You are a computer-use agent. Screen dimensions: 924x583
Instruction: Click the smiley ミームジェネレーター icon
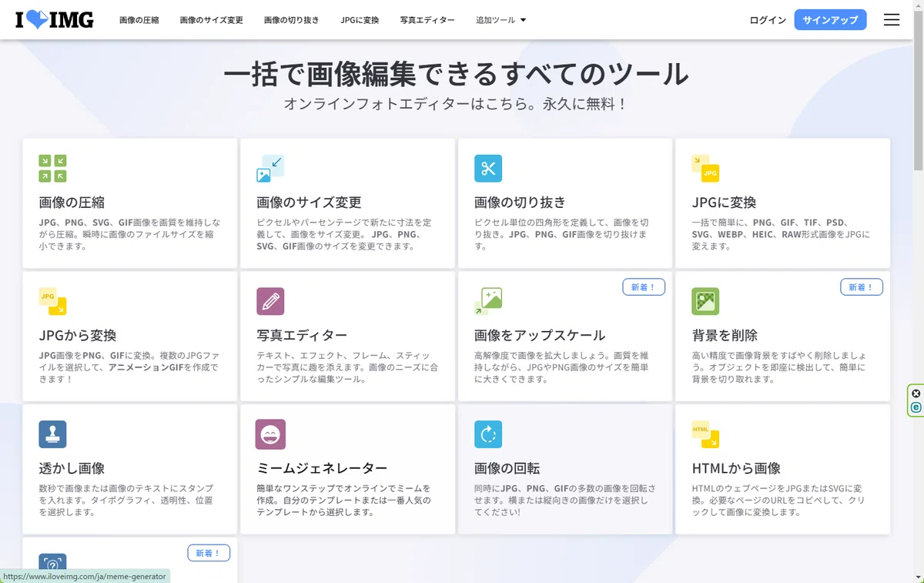tap(270, 434)
